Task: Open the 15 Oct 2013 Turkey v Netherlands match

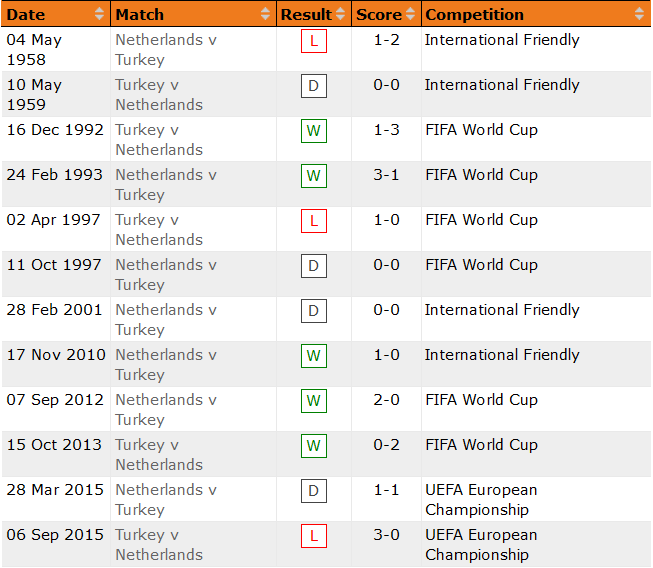Action: (159, 454)
